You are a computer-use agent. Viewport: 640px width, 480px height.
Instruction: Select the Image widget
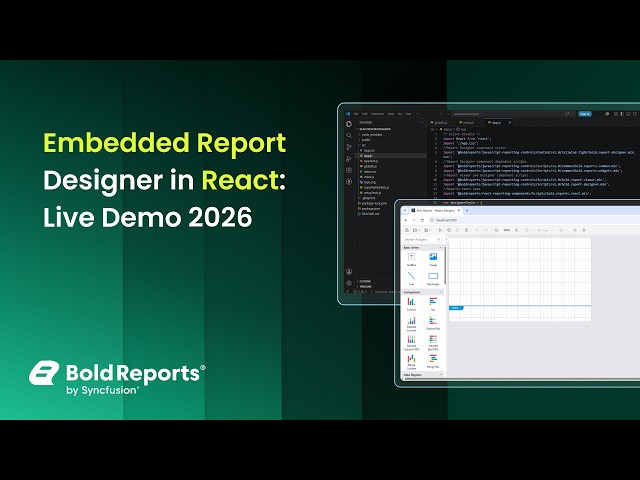[433, 259]
